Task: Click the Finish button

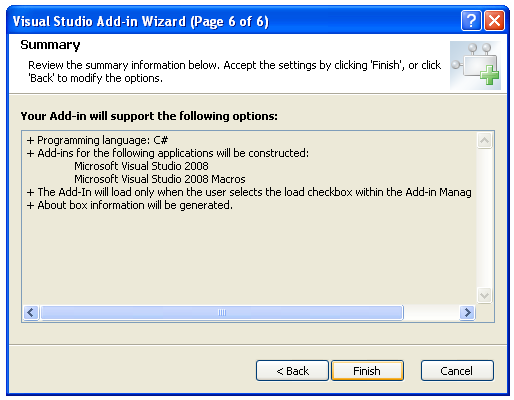Action: (x=367, y=370)
